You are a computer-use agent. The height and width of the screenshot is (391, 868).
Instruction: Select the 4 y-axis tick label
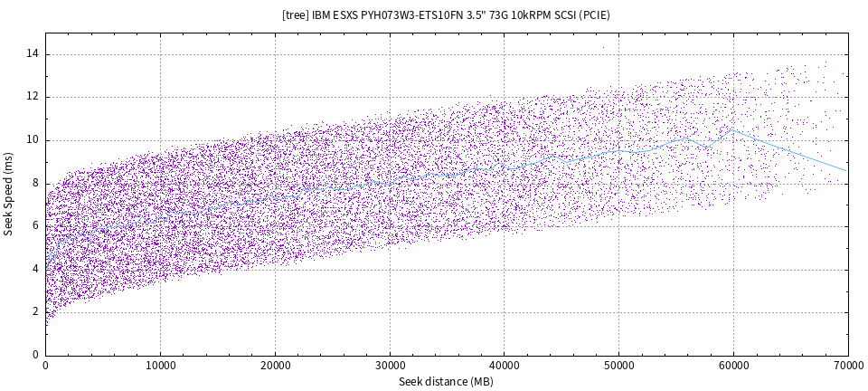click(x=34, y=269)
